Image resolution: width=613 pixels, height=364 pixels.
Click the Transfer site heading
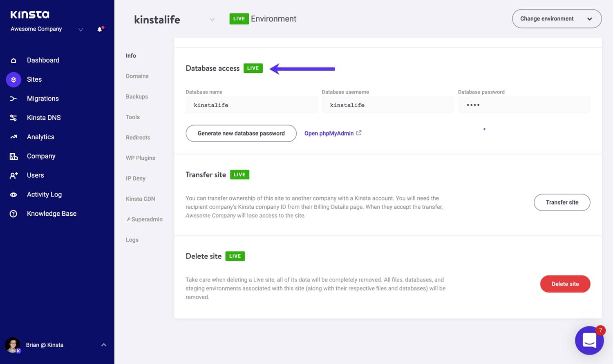(206, 174)
